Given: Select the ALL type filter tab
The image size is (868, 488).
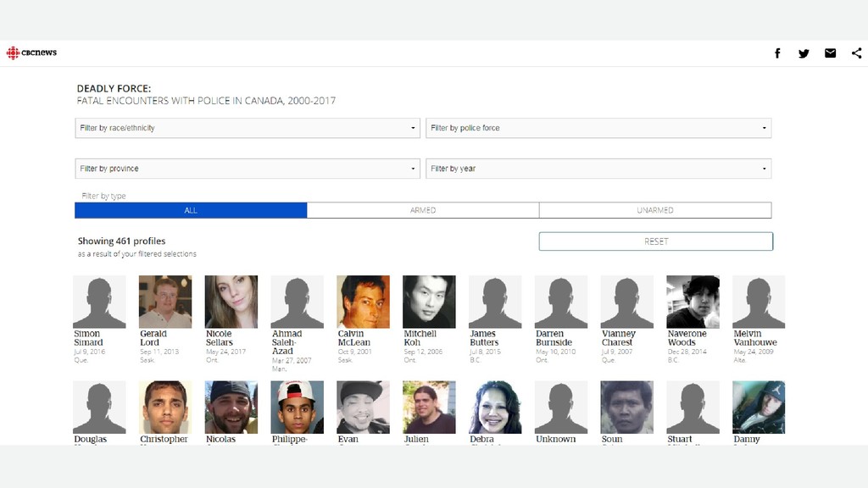Looking at the screenshot, I should coord(191,210).
